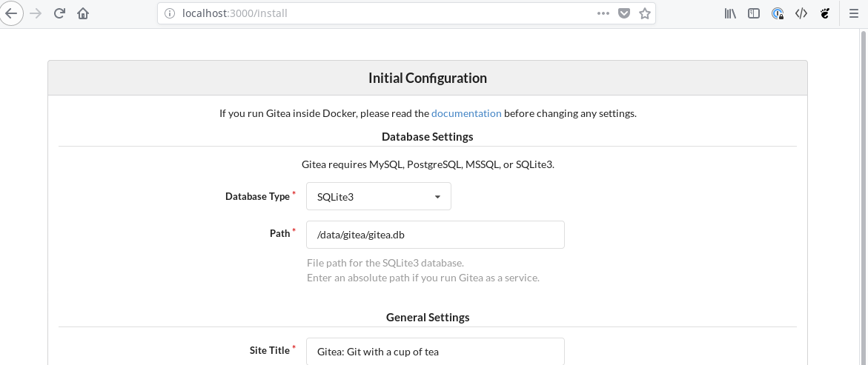Screen dimensions: 868x365
Task: Open page actions three-dot menu
Action: pyautogui.click(x=603, y=14)
